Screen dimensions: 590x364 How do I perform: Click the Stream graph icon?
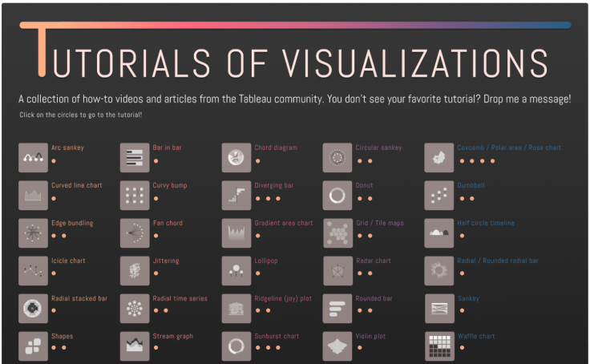135,346
